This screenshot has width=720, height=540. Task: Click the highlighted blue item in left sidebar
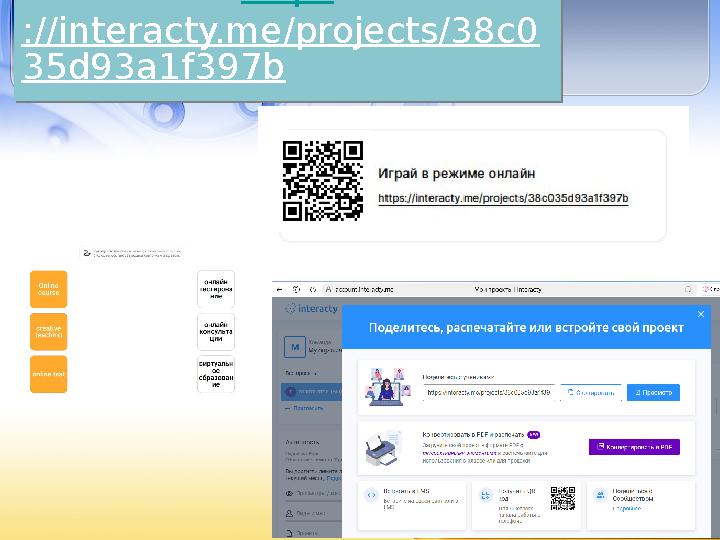click(x=312, y=392)
